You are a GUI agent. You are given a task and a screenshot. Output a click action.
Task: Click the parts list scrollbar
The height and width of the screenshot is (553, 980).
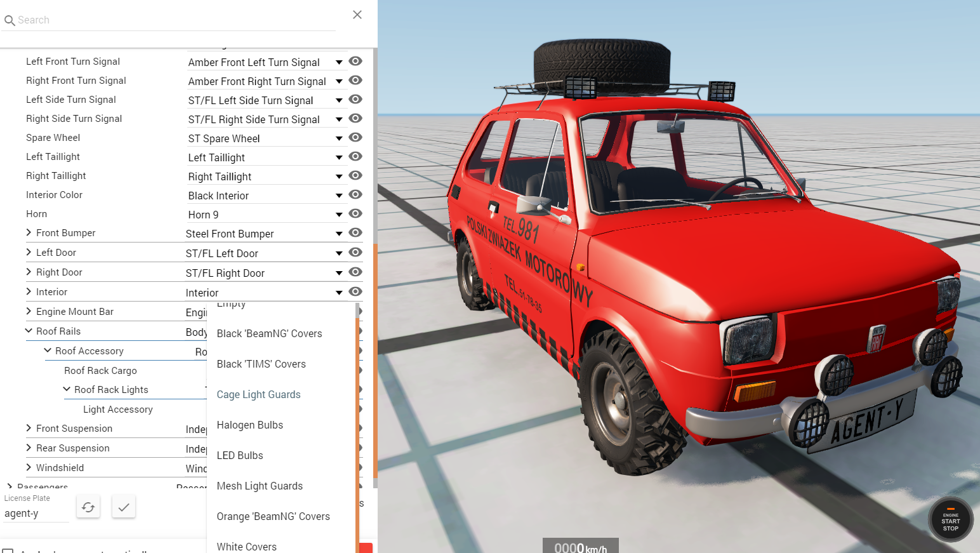coord(375,361)
